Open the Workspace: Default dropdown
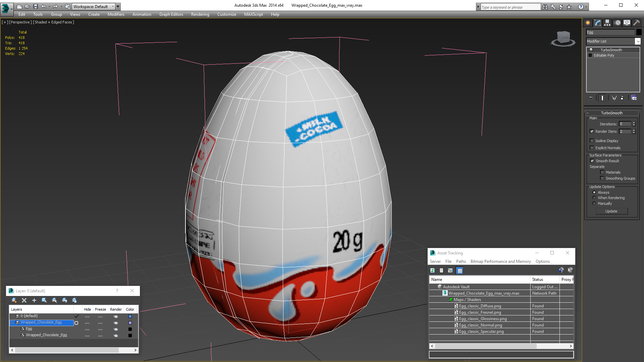The image size is (644, 362). 93,6
